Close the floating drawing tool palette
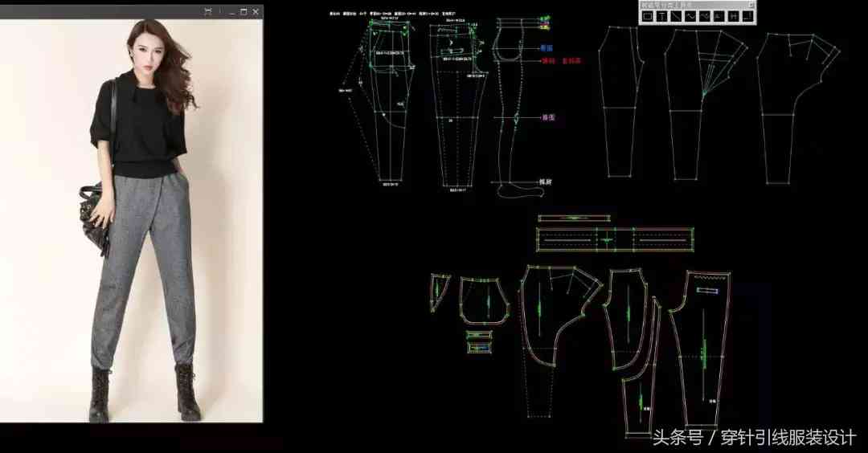 [x=751, y=5]
